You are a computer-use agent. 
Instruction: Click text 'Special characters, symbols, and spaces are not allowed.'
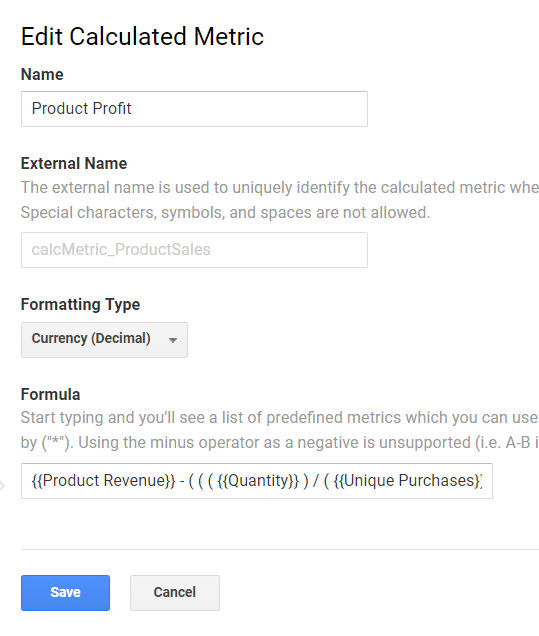pyautogui.click(x=225, y=213)
